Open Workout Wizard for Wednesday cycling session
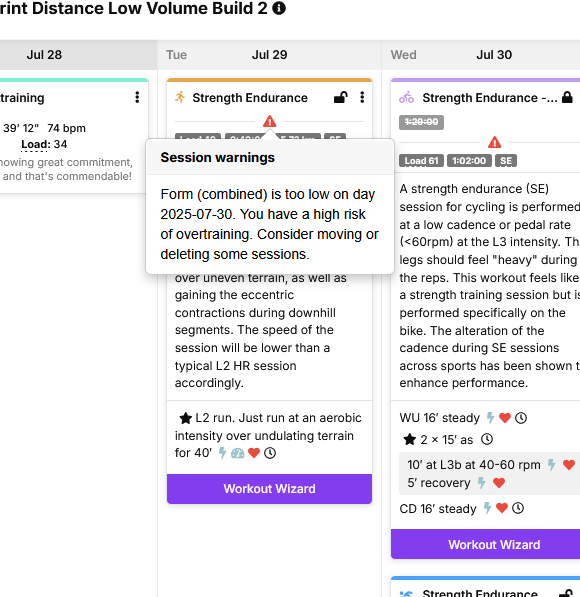The height and width of the screenshot is (597, 580). [486, 544]
